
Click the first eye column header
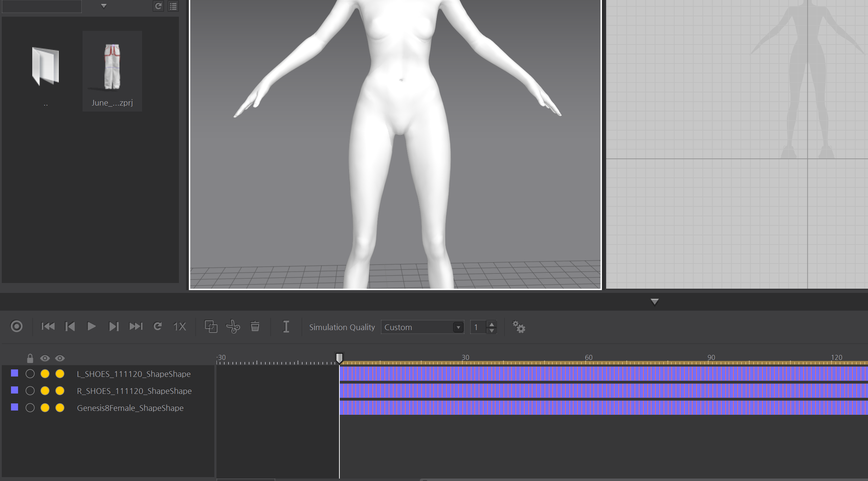[x=45, y=358]
